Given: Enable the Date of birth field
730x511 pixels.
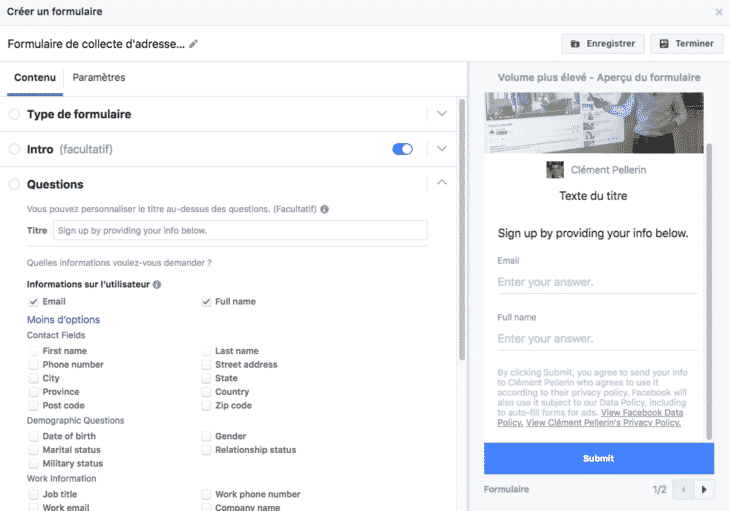Looking at the screenshot, I should pos(34,436).
